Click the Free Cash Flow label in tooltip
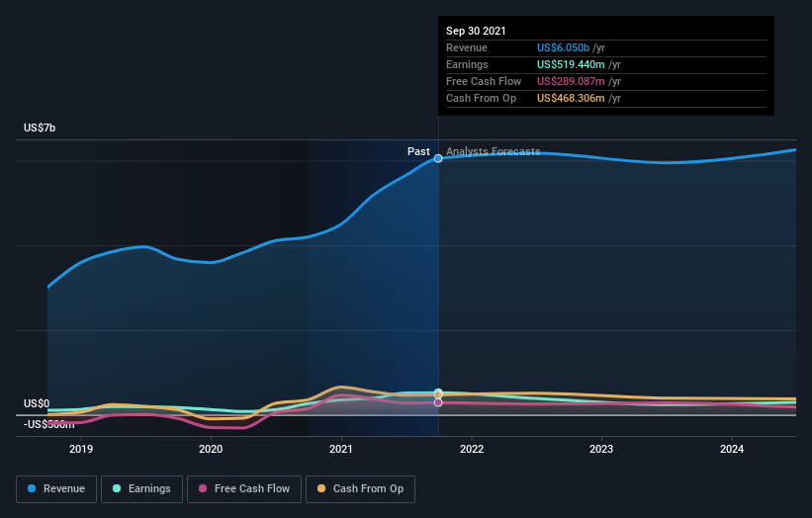The image size is (812, 518). tap(484, 81)
